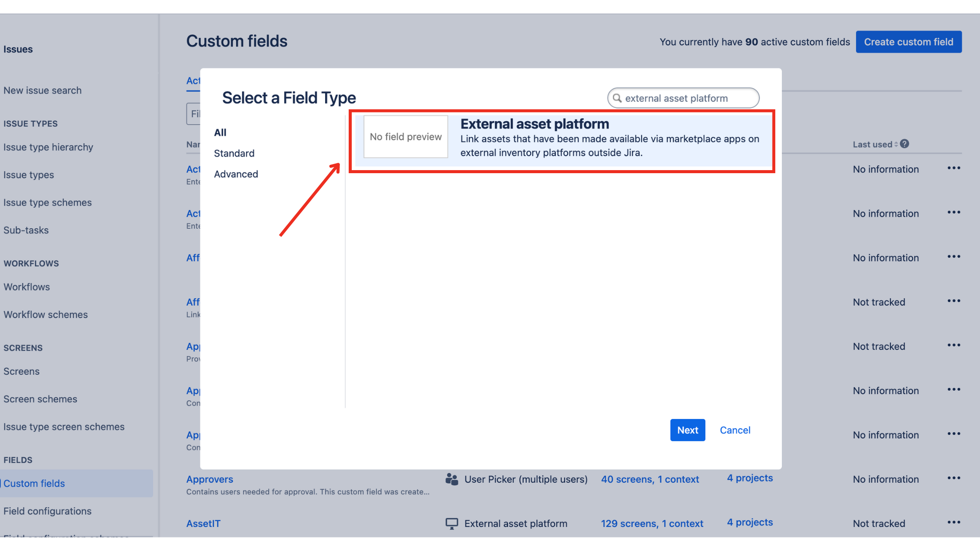Open the AssetIT custom field link
980x551 pixels.
point(203,523)
